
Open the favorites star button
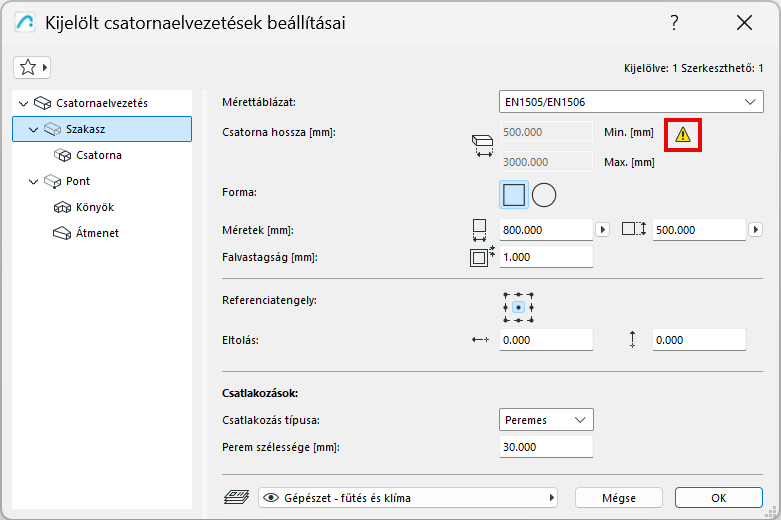(x=32, y=67)
